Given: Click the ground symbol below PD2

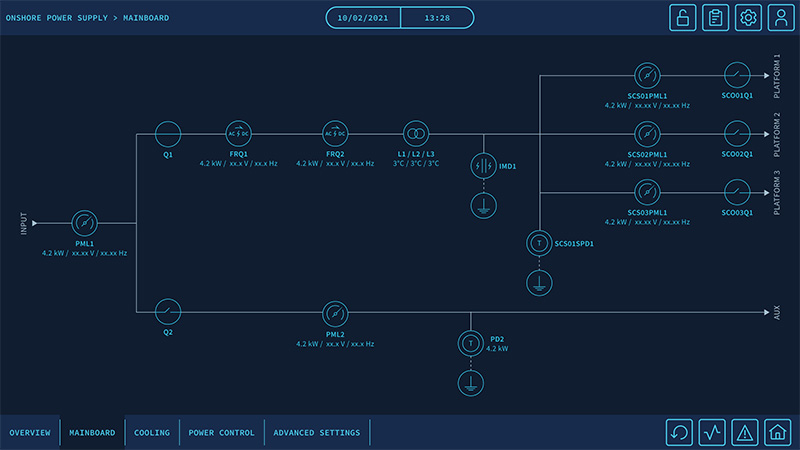Looking at the screenshot, I should pyautogui.click(x=470, y=383).
